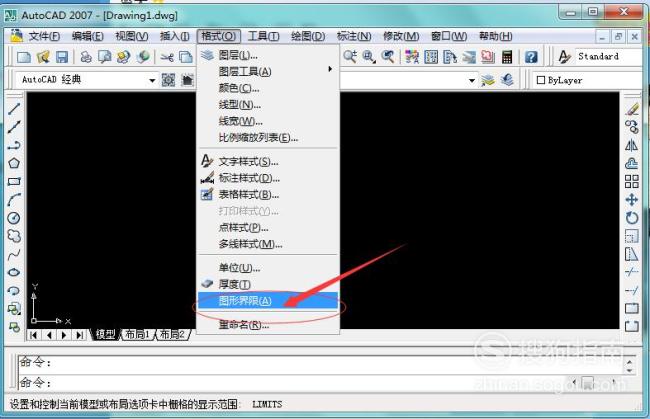Open the QuickCalc calculator

pyautogui.click(x=507, y=57)
